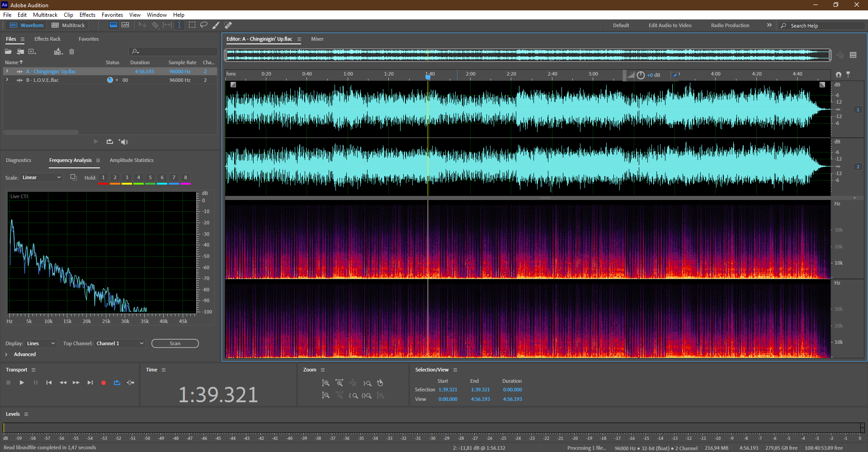Select B - L.O.V.E.flac in file list
Image resolution: width=868 pixels, height=452 pixels.
coord(42,80)
